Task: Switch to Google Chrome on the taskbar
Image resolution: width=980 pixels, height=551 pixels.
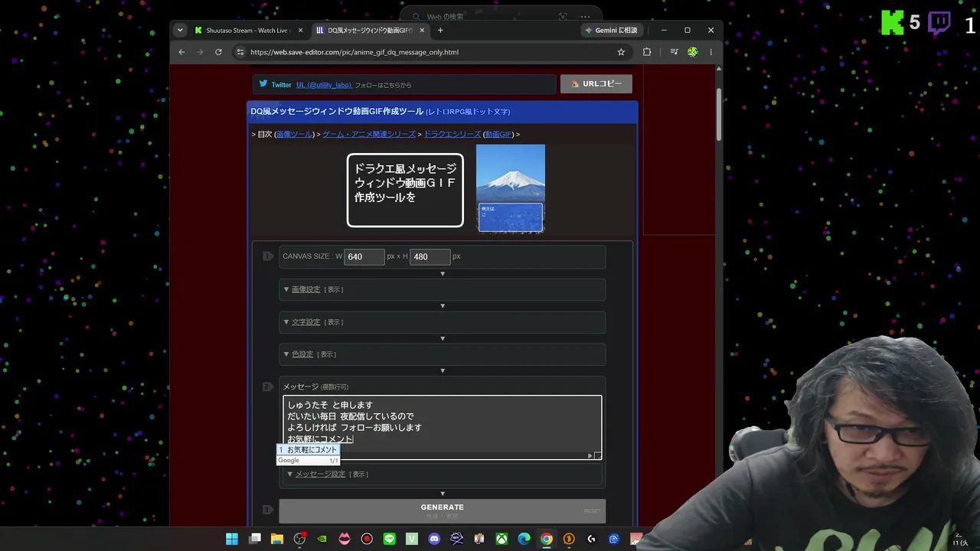Action: click(546, 539)
